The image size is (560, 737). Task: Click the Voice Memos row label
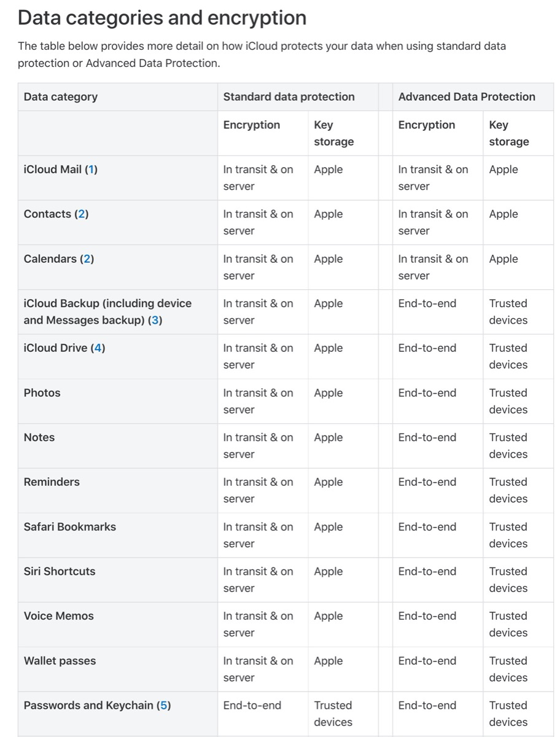coord(58,616)
